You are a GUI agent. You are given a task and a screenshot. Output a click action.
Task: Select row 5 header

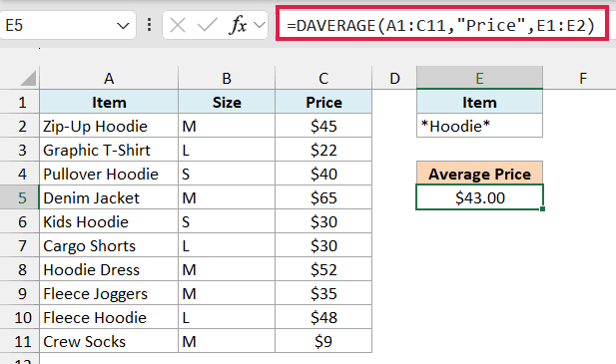pos(20,197)
